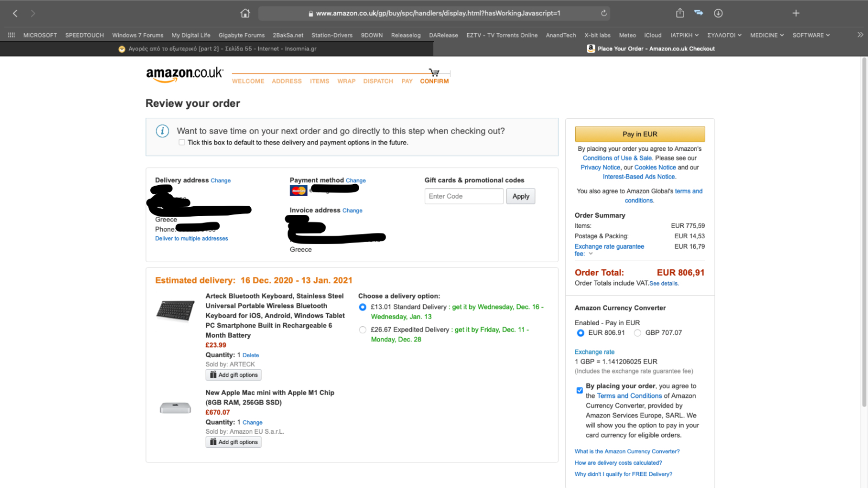Change the delivery address

pos(221,181)
